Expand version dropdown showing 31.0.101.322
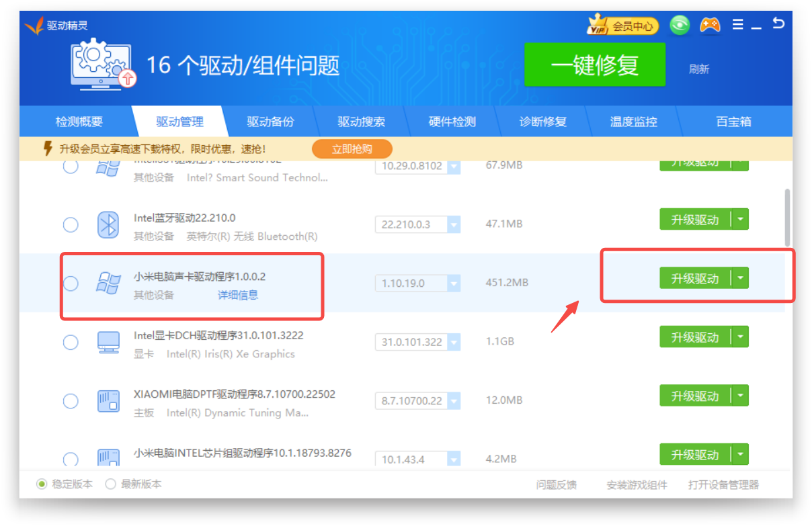 tap(454, 342)
